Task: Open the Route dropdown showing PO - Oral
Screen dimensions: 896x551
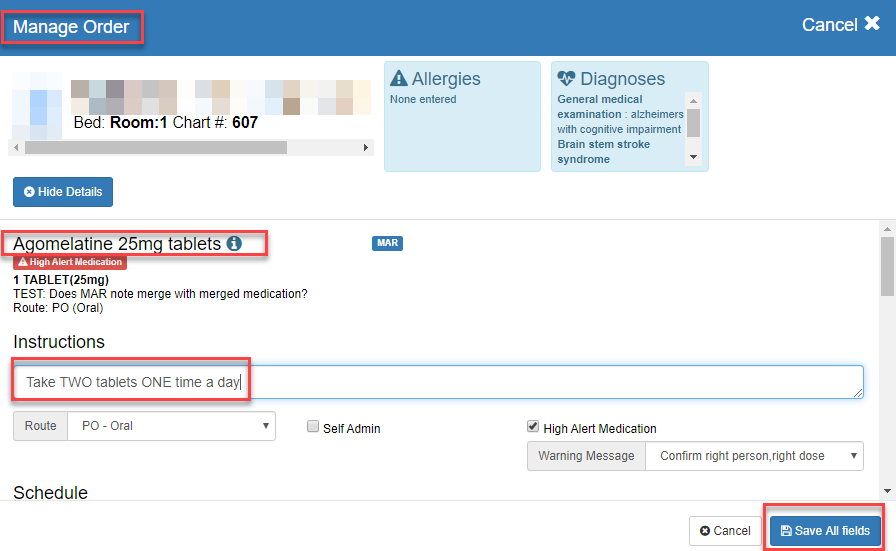Action: tap(170, 426)
